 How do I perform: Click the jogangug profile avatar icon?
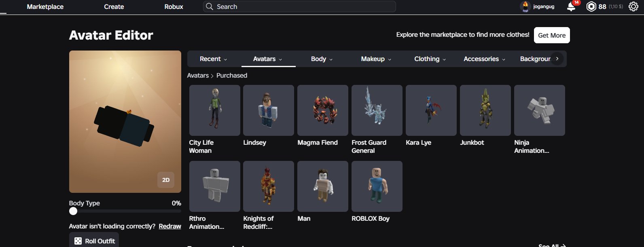525,6
